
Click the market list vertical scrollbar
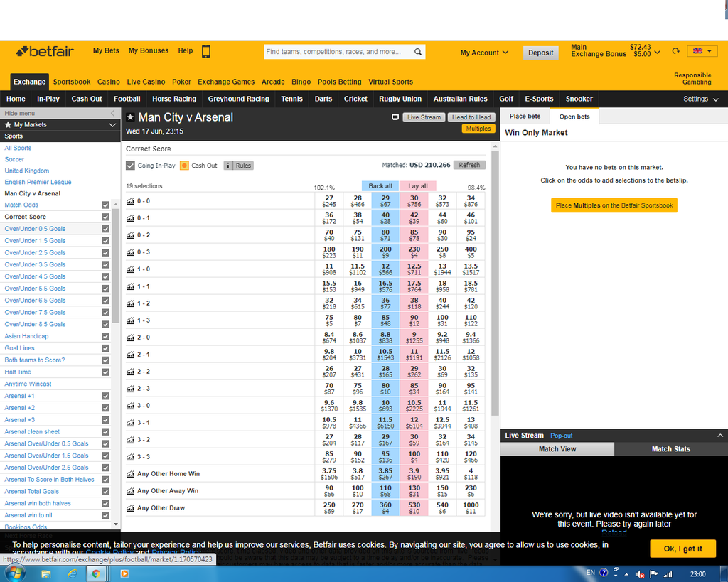point(495,283)
